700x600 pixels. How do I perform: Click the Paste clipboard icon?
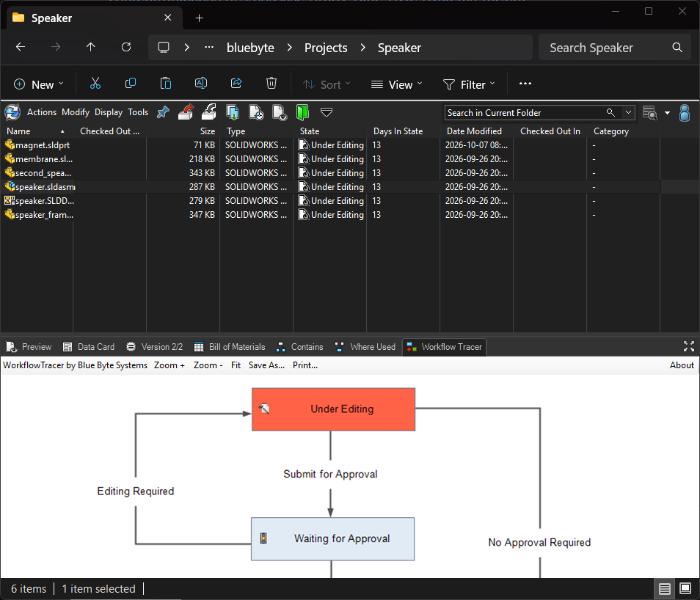[166, 84]
